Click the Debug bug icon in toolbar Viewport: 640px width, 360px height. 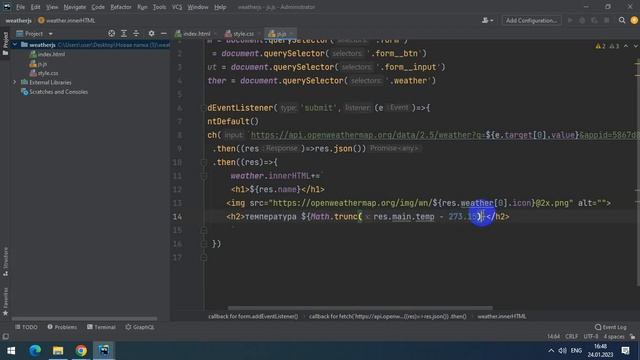[x=582, y=20]
